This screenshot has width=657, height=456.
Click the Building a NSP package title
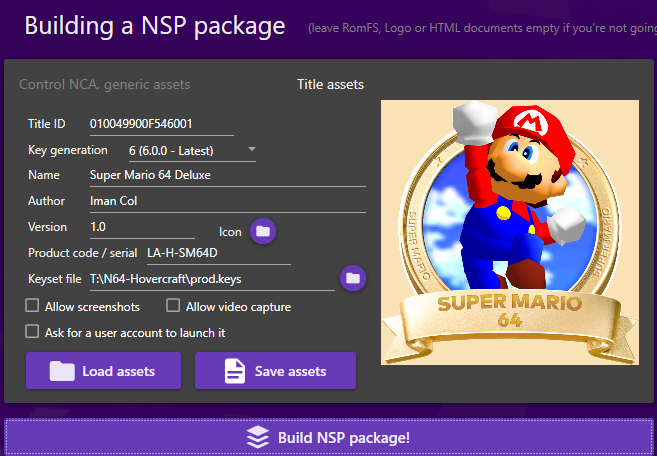click(155, 26)
